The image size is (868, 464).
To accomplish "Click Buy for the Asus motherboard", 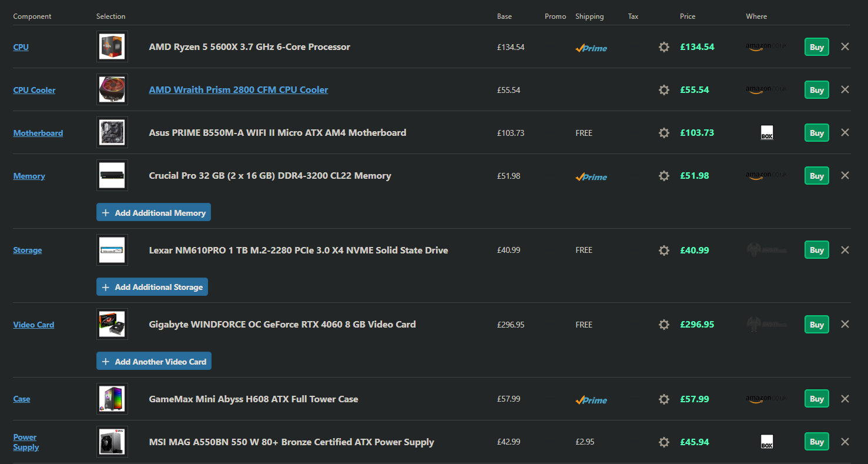I will coord(817,133).
